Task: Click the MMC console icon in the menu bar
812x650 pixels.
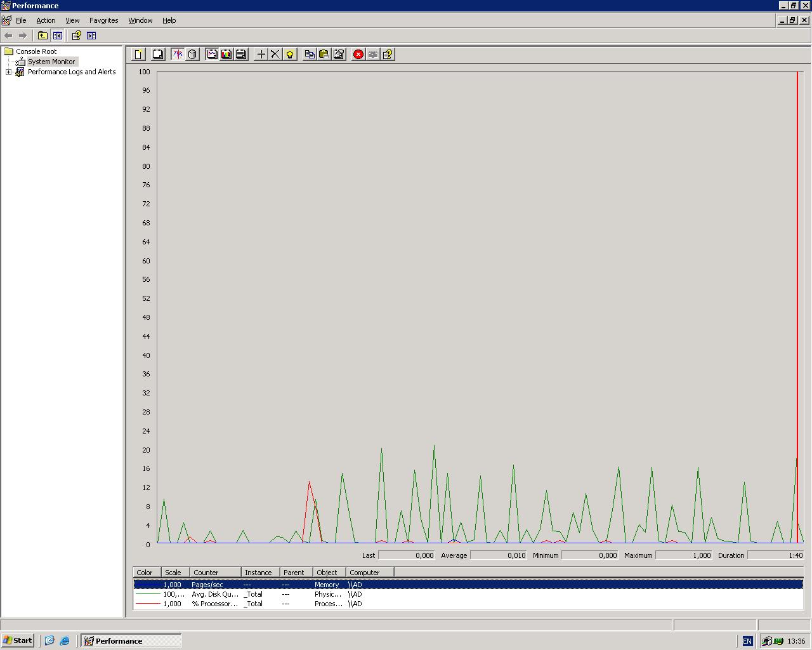Action: [x=6, y=20]
